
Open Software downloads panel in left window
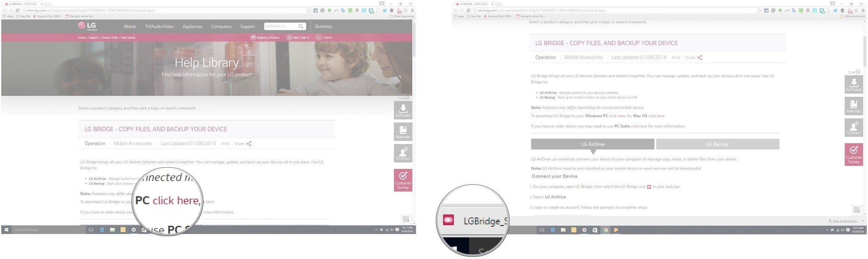click(x=403, y=110)
